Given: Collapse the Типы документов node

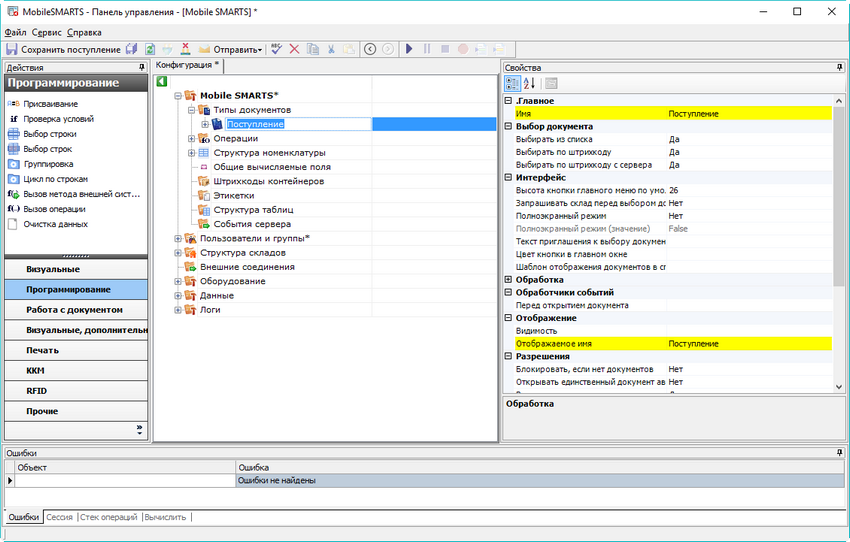Looking at the screenshot, I should [x=191, y=110].
